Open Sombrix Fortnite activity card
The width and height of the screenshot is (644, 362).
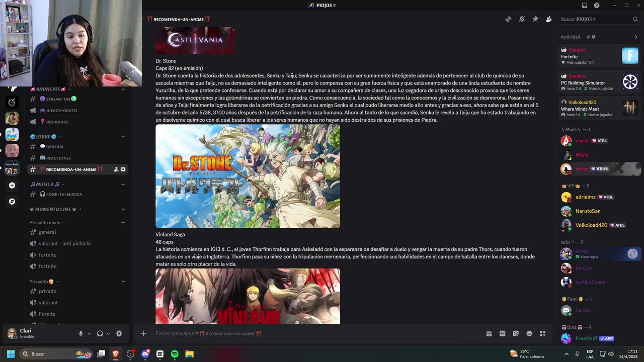(x=600, y=56)
